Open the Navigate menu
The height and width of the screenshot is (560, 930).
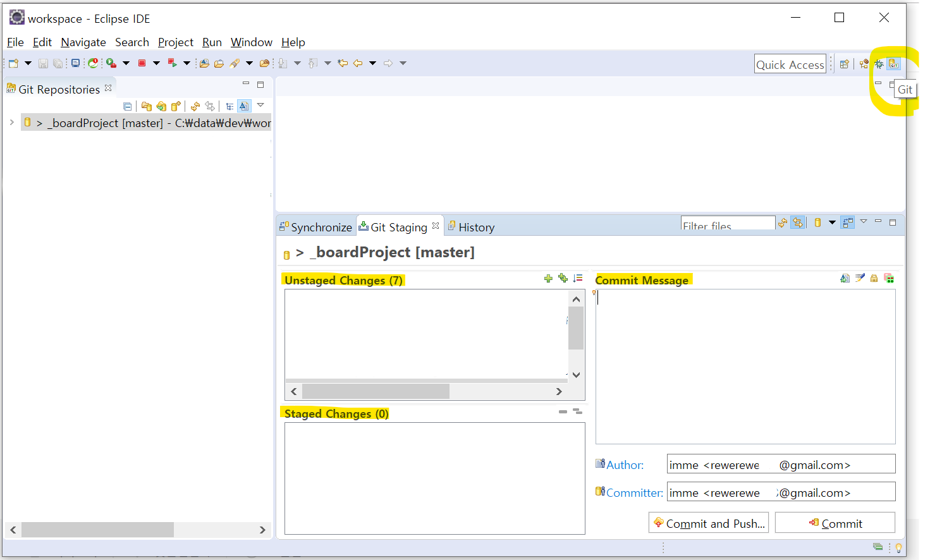pyautogui.click(x=83, y=42)
